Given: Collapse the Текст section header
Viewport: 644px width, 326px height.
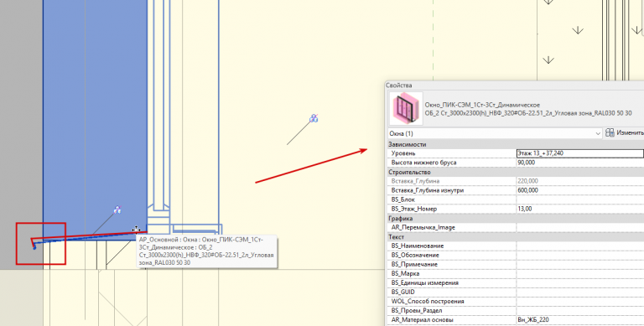Looking at the screenshot, I should point(516,237).
